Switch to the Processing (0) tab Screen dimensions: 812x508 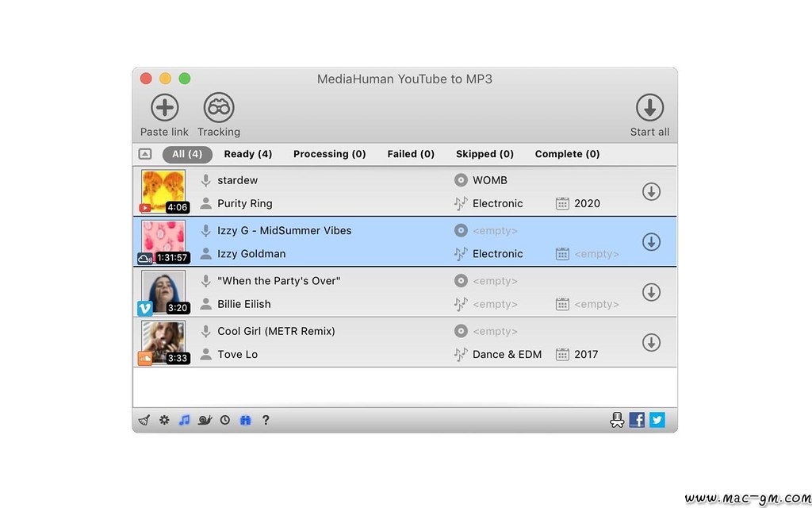pyautogui.click(x=329, y=154)
